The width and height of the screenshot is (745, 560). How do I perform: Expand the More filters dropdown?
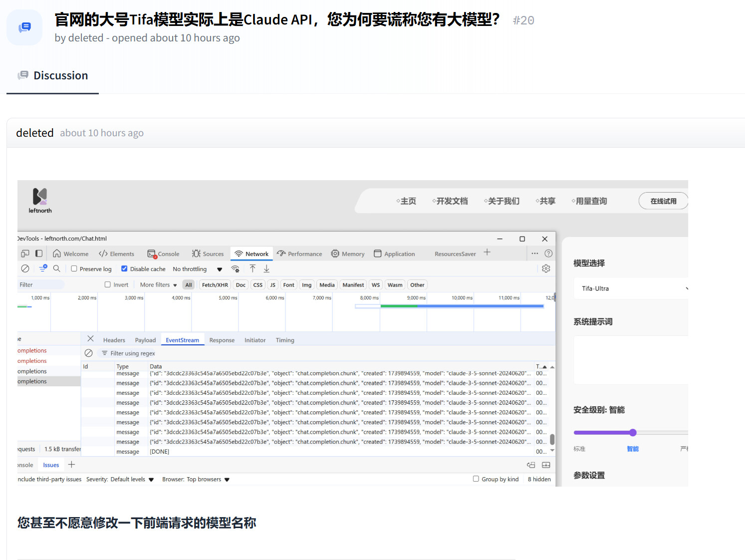[x=158, y=285]
